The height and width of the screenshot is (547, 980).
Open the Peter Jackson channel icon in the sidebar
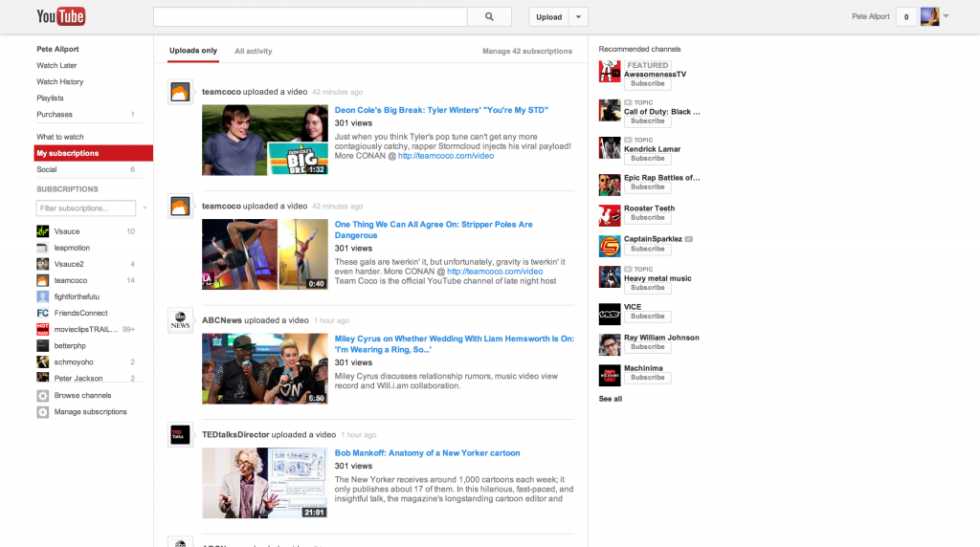pyautogui.click(x=42, y=377)
